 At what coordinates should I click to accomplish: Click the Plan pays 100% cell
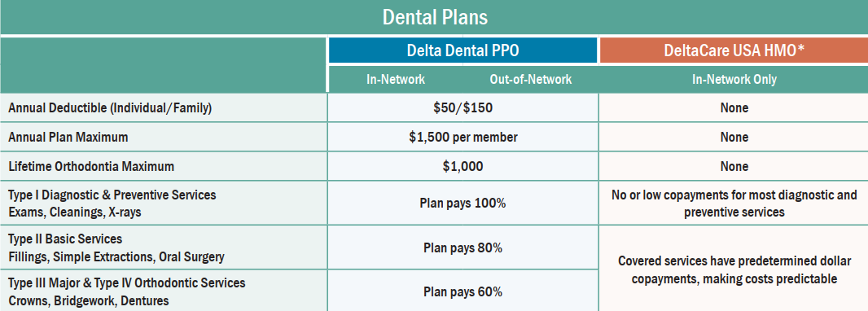pos(462,203)
